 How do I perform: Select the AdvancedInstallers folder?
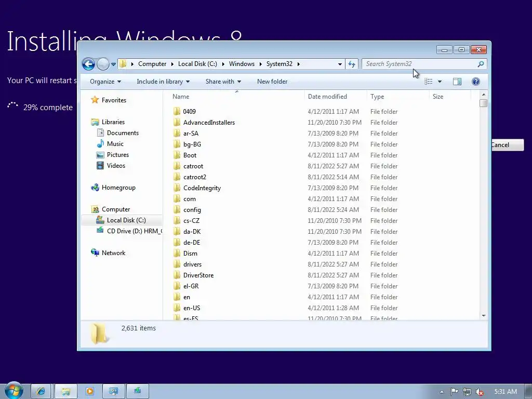click(209, 122)
